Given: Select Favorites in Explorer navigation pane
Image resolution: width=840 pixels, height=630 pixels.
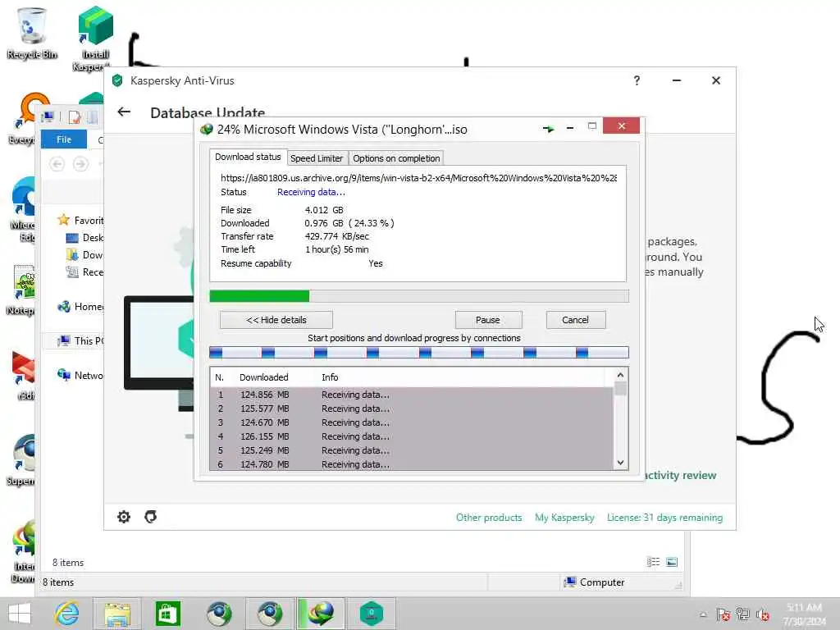Looking at the screenshot, I should pos(80,220).
